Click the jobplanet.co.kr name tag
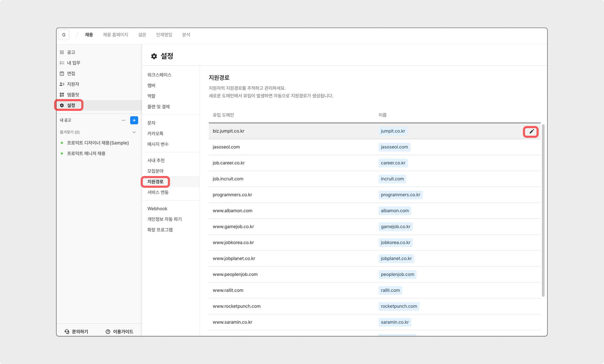 point(396,259)
